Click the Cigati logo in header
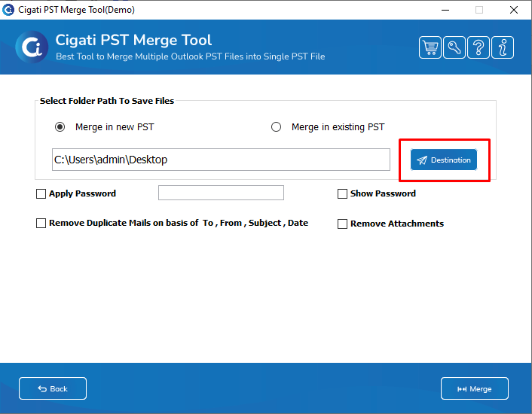This screenshot has height=414, width=532. (x=32, y=47)
